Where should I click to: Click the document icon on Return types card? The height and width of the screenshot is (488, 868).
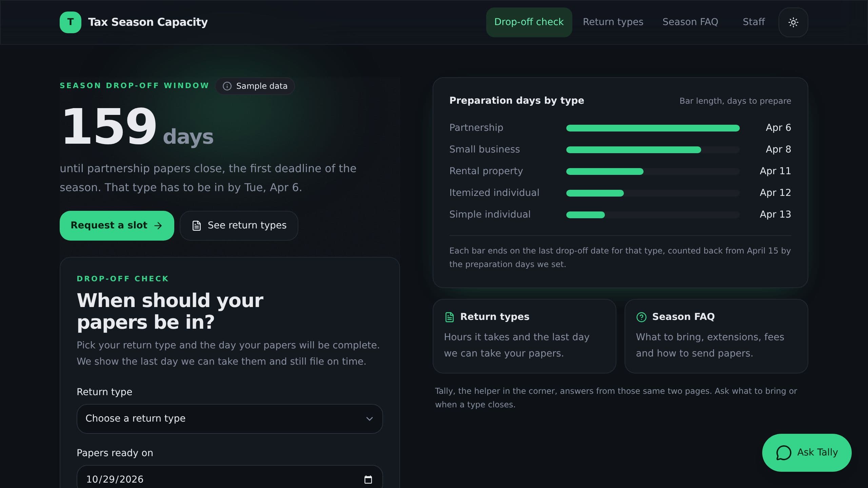click(449, 317)
